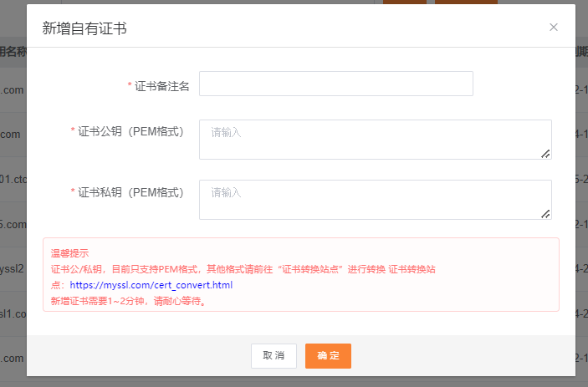The height and width of the screenshot is (387, 588).
Task: Select the background row starting with 01.ctc
Action: point(13,179)
